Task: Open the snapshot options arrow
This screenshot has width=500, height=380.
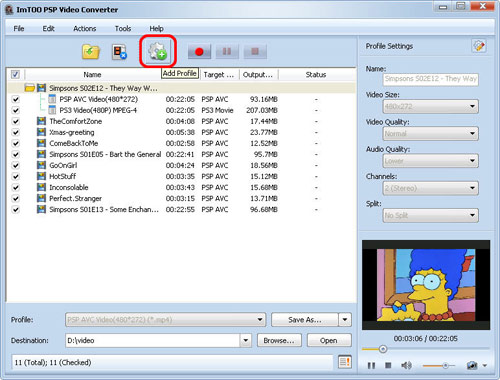Action: [485, 366]
